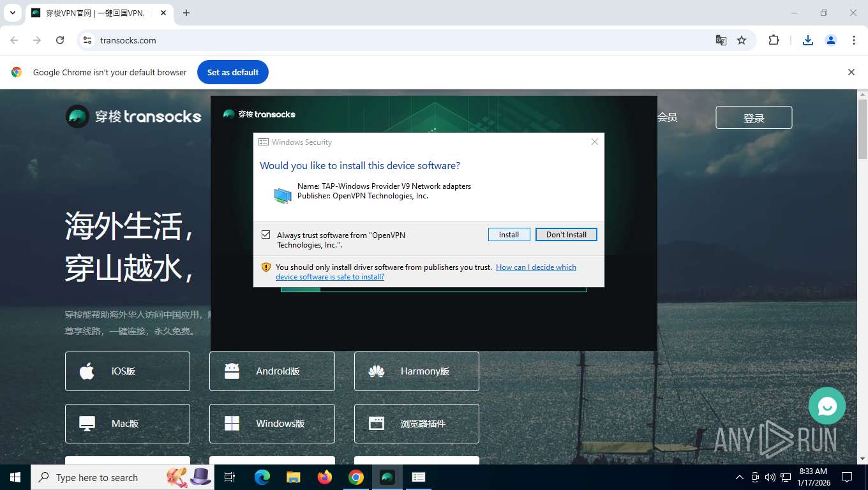Click the browser forward arrow
The width and height of the screenshot is (868, 490).
click(37, 40)
